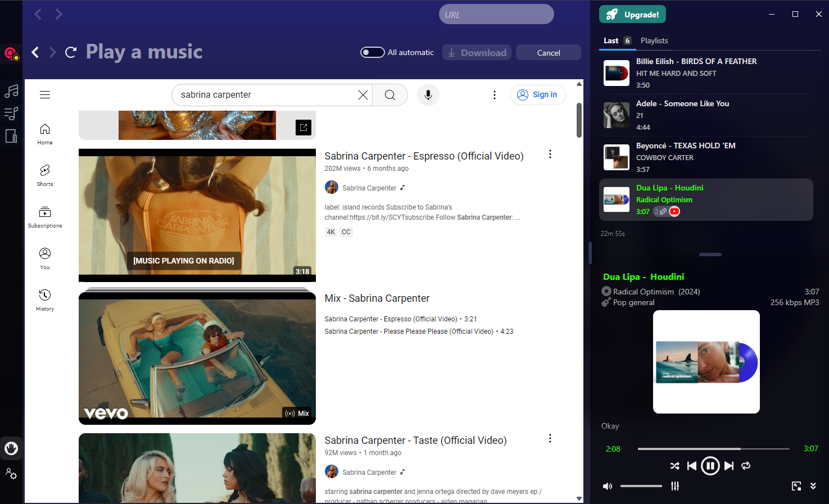Switch player to mini mode
829x504 pixels.
[796, 486]
